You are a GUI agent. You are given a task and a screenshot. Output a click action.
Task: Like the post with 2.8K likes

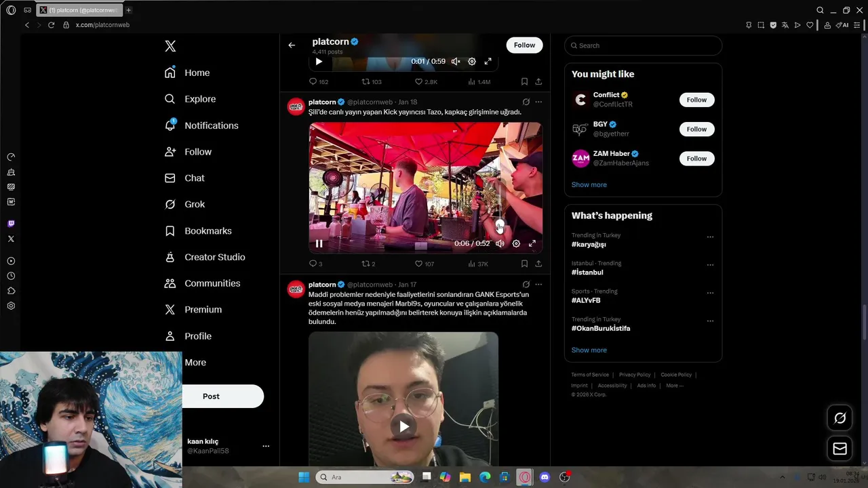pyautogui.click(x=426, y=82)
